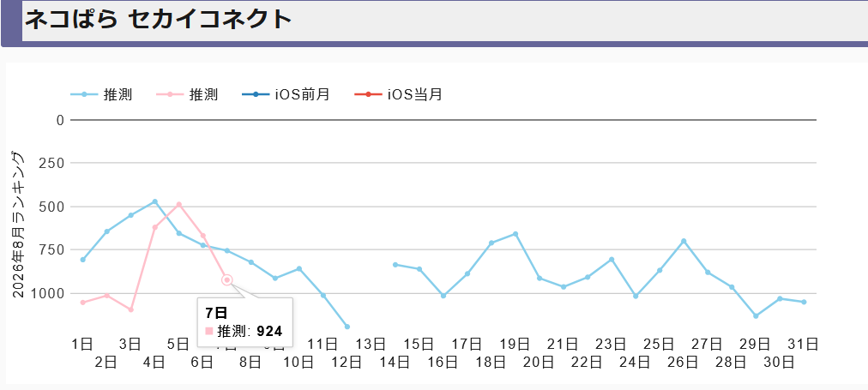Click the blue data point for 2日
868x390 pixels.
[x=107, y=231]
